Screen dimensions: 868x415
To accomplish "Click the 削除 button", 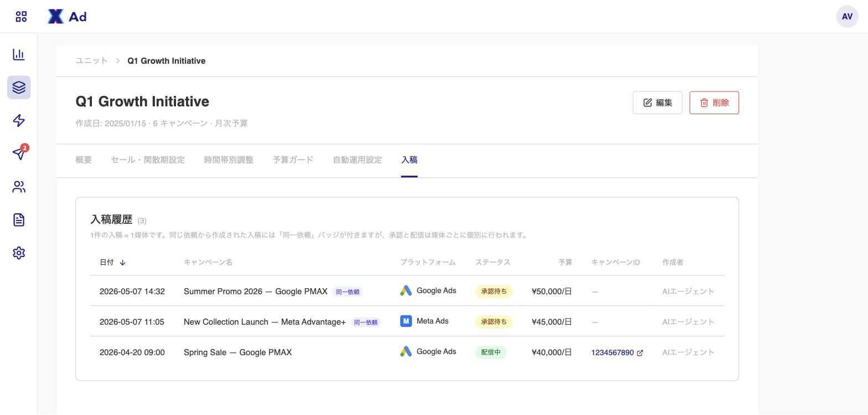I will click(714, 103).
